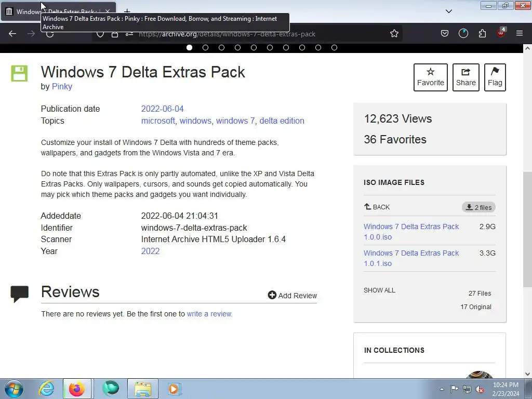Open the delta edition topic link

[x=282, y=121]
